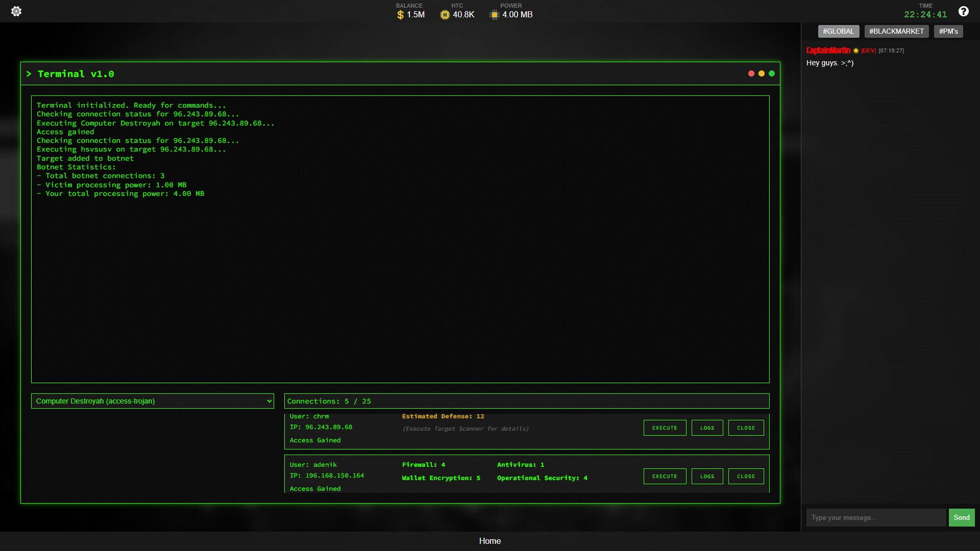Screen dimensions: 980x551
Task: Select the #GLOBAL chat tab
Action: (x=839, y=31)
